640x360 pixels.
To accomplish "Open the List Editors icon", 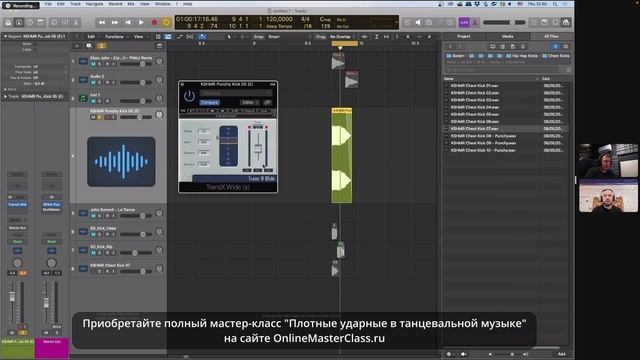I will click(x=533, y=22).
